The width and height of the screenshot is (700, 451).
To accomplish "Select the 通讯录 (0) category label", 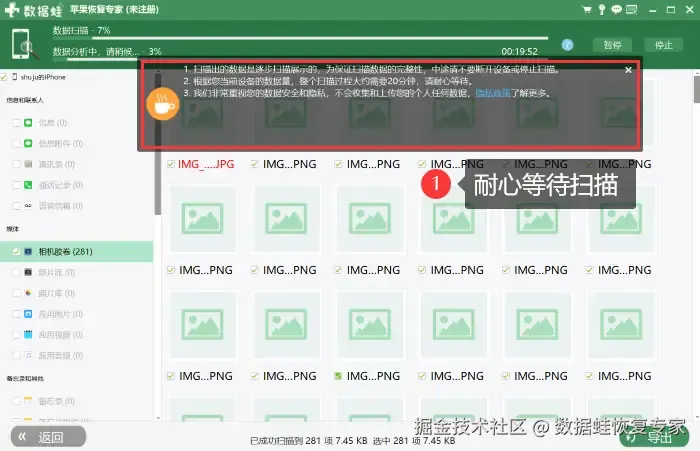I will tap(57, 164).
